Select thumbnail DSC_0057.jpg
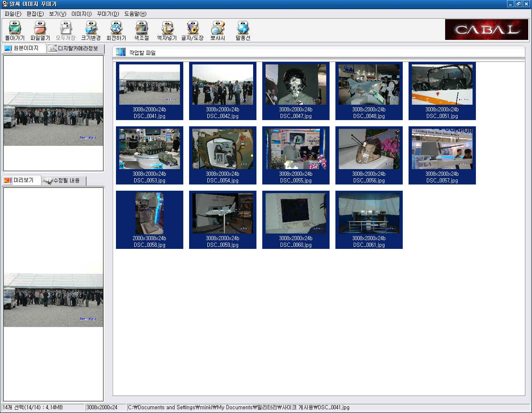Viewport: 532px width, 413px height. click(442, 155)
